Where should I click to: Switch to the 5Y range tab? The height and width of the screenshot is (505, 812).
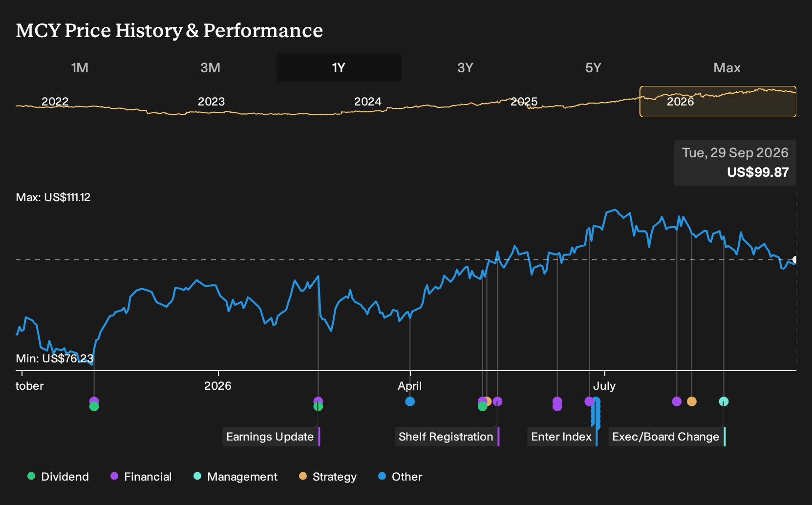click(593, 67)
